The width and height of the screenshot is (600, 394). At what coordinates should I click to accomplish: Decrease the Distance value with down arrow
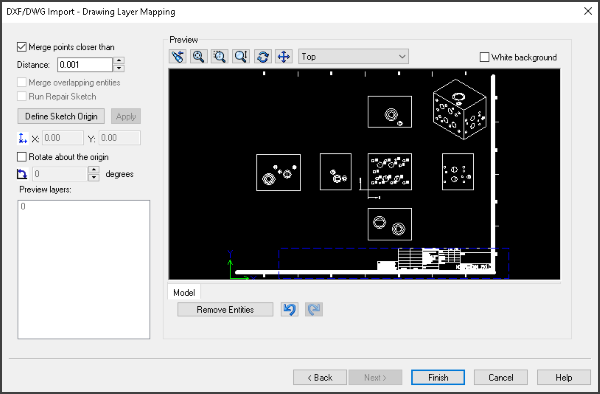[x=119, y=68]
